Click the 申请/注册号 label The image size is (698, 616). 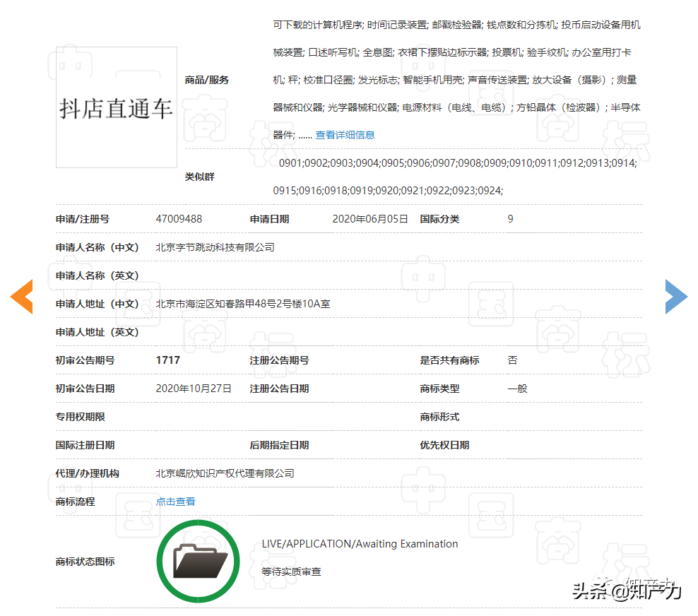tap(83, 219)
